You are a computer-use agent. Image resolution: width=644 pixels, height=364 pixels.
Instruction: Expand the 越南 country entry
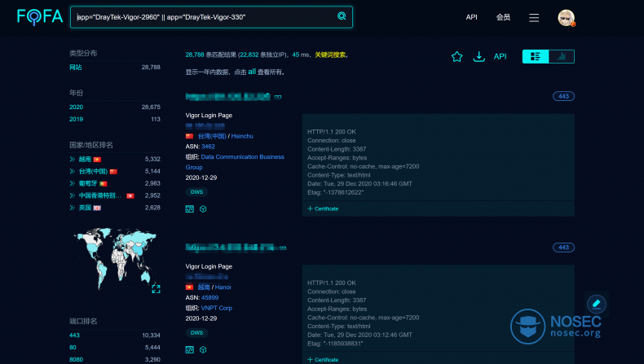click(x=73, y=160)
